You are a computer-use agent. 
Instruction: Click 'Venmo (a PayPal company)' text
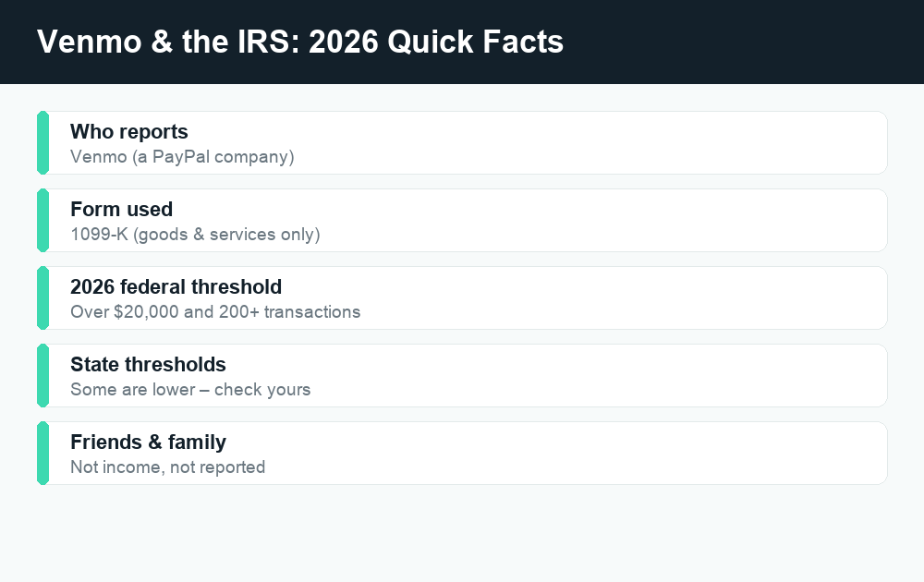point(182,157)
